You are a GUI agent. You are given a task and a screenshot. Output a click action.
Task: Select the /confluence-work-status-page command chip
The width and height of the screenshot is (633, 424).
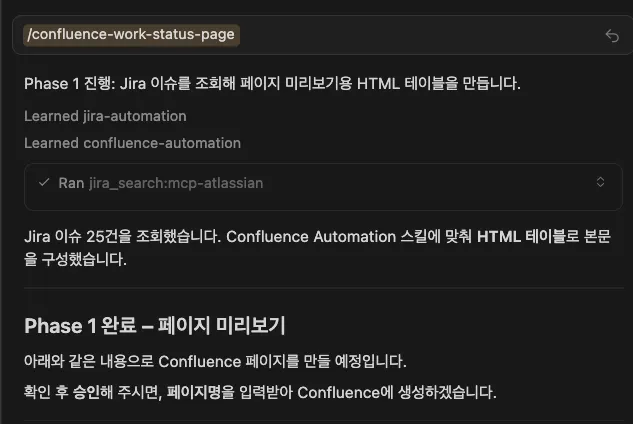[131, 35]
